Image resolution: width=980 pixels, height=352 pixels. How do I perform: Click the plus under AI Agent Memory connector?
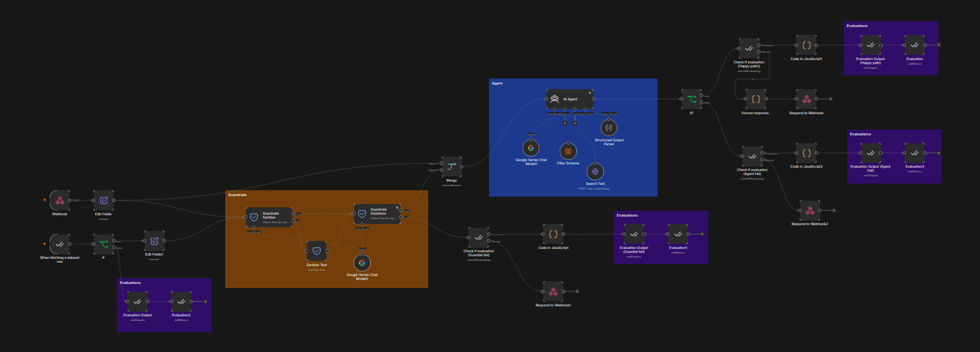pyautogui.click(x=565, y=123)
